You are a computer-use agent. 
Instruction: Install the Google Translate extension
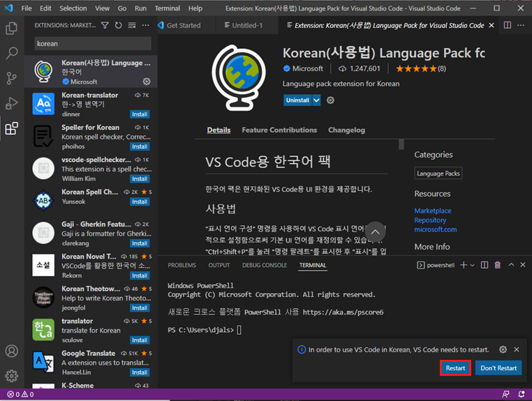[x=140, y=372]
